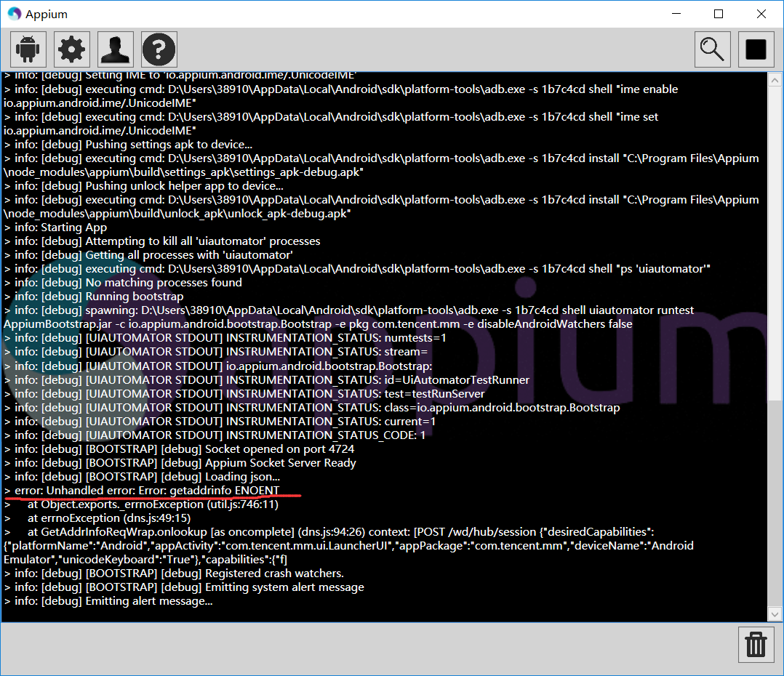
Task: Click the scrollbar up arrow
Action: (775, 80)
